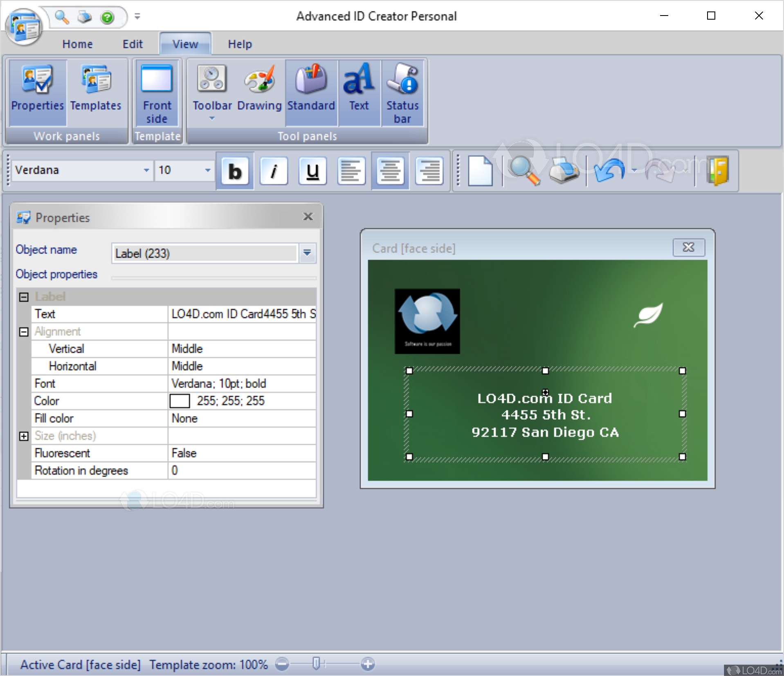This screenshot has height=676, width=784.
Task: Click the printer icon in the toolbar
Action: 564,171
